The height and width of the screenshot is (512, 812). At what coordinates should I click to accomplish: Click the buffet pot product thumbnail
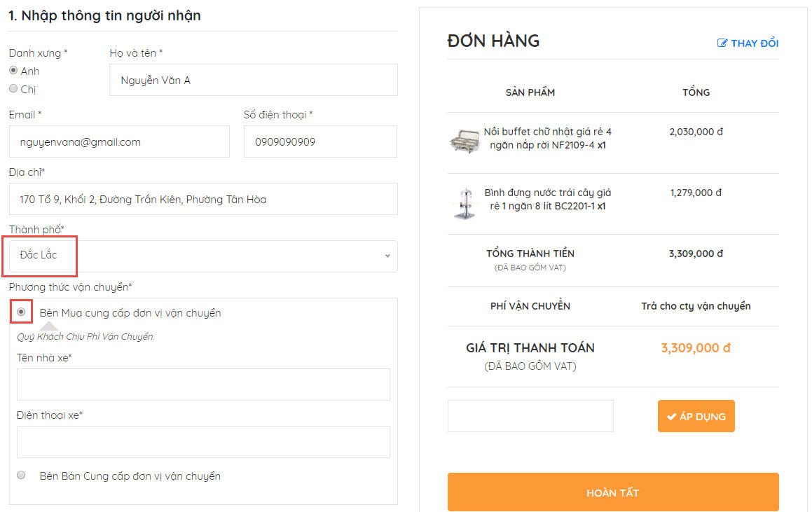pos(463,141)
